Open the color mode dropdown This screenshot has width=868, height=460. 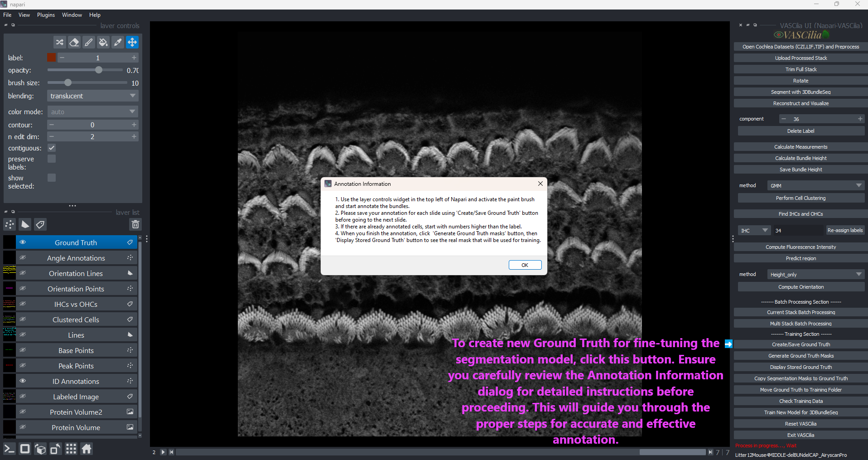93,112
